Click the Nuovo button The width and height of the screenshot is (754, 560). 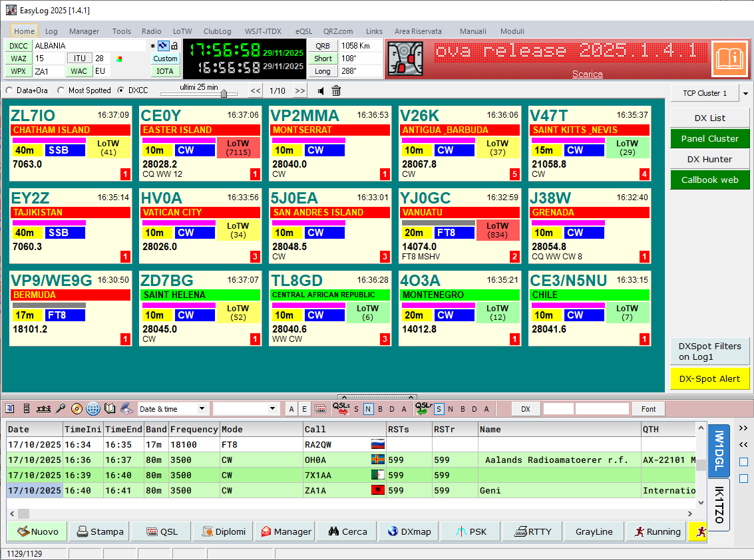[x=38, y=531]
